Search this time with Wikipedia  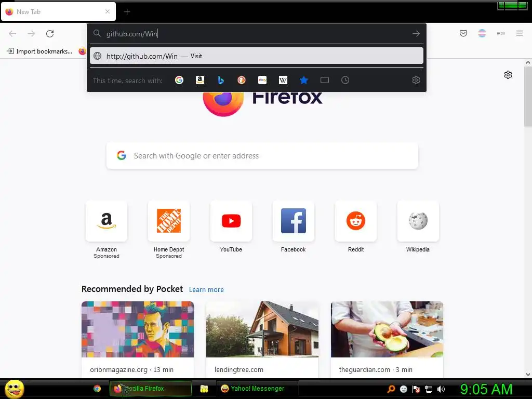pyautogui.click(x=283, y=80)
